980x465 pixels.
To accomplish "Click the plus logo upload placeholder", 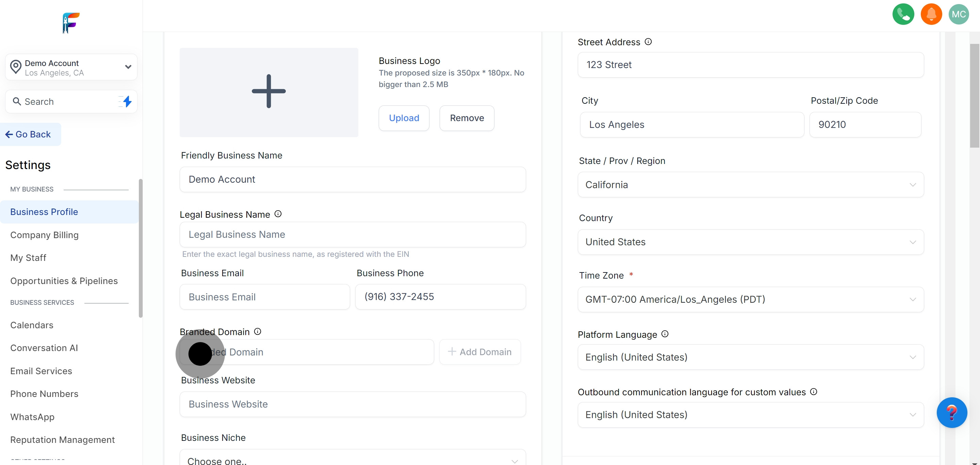I will click(x=268, y=92).
